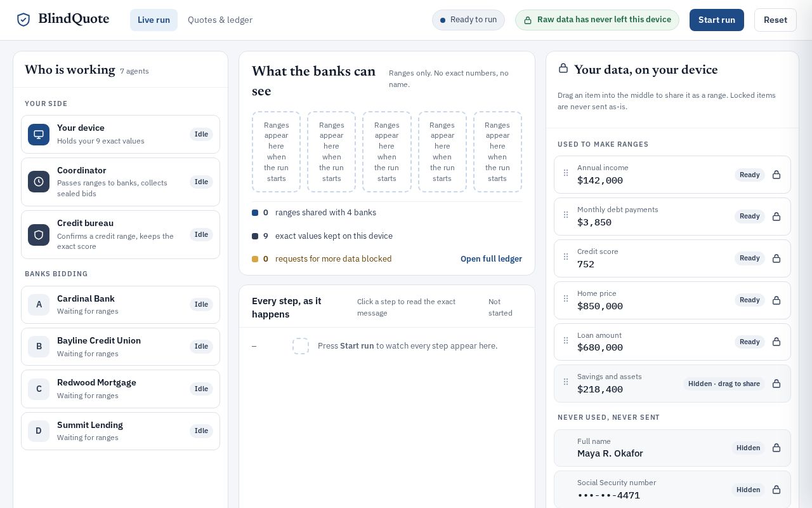Image resolution: width=812 pixels, height=508 pixels.
Task: Click the 'Holds your 9 exact values' subtitle
Action: [101, 141]
